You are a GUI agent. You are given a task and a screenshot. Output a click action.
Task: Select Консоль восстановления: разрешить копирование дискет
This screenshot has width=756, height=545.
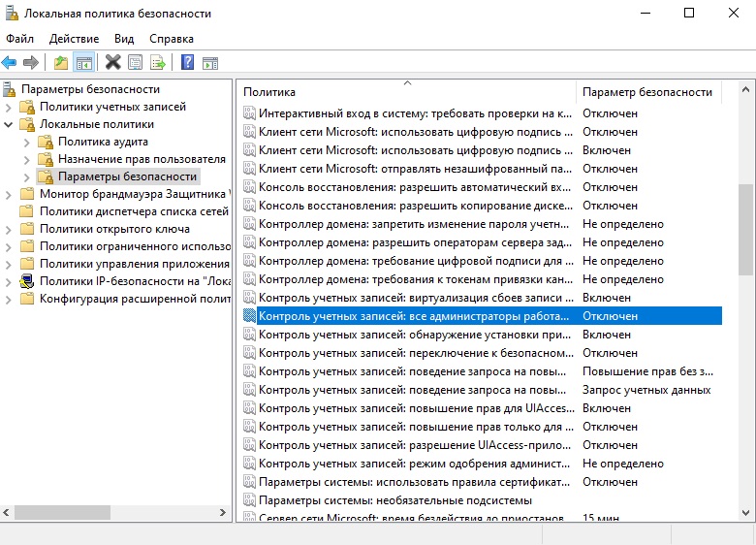pyautogui.click(x=416, y=206)
